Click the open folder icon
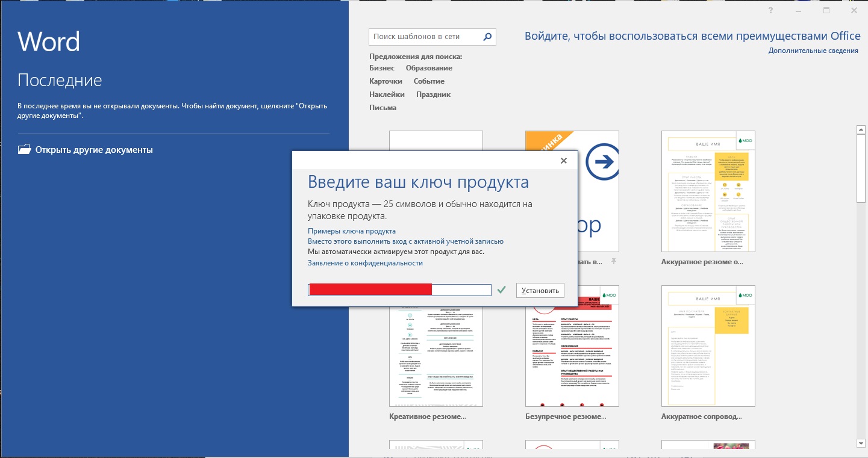The height and width of the screenshot is (458, 868). pos(24,150)
